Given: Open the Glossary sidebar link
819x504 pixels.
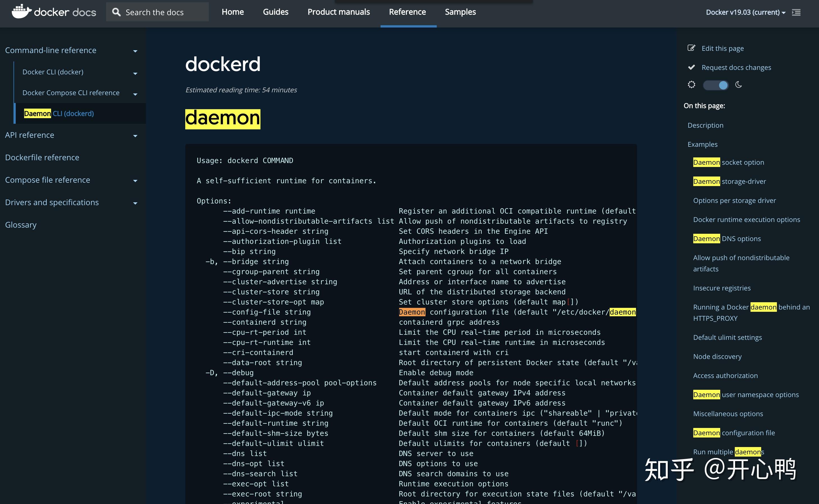Looking at the screenshot, I should click(21, 225).
